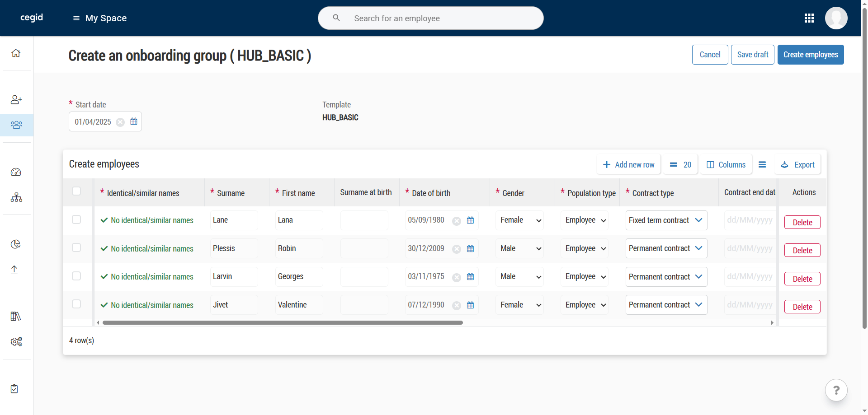
Task: Expand Fixed term contract dropdown
Action: click(x=666, y=220)
